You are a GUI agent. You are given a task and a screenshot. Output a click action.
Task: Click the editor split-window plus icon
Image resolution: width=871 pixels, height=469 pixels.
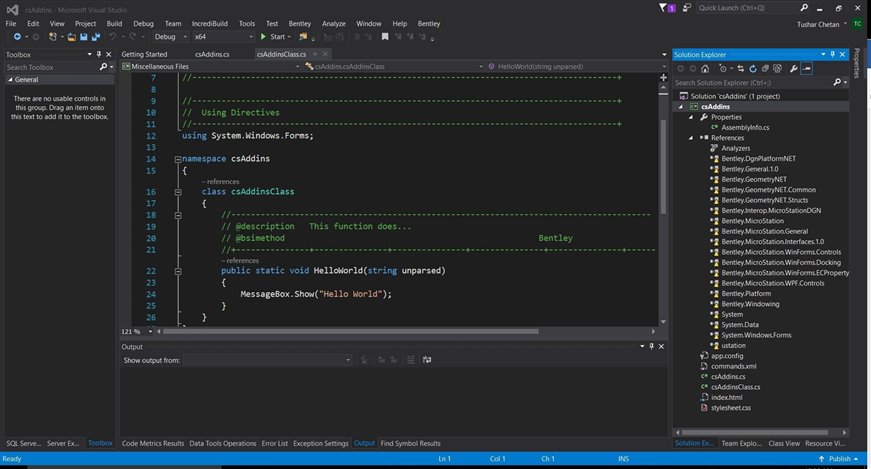click(x=663, y=77)
